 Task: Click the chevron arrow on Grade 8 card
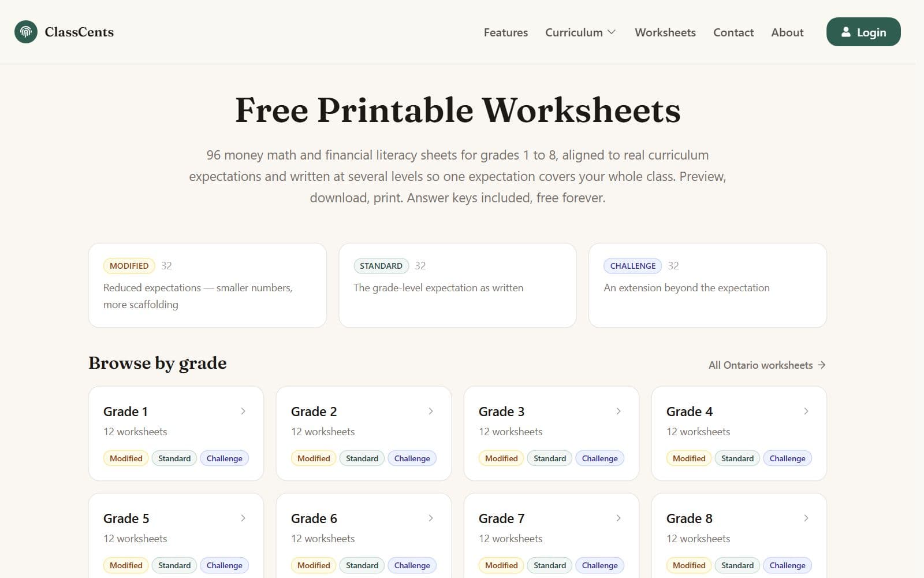click(806, 518)
